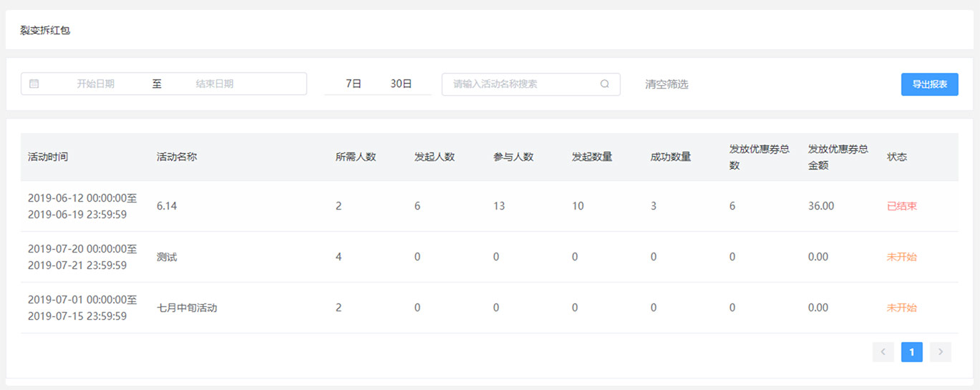Click the 测试 activity name
This screenshot has height=390, width=980.
click(167, 257)
